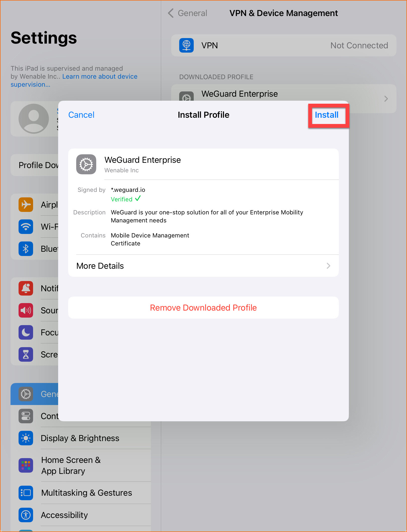Screen dimensions: 407x532
Task: Click Certificate in Contains list
Action: coord(126,243)
